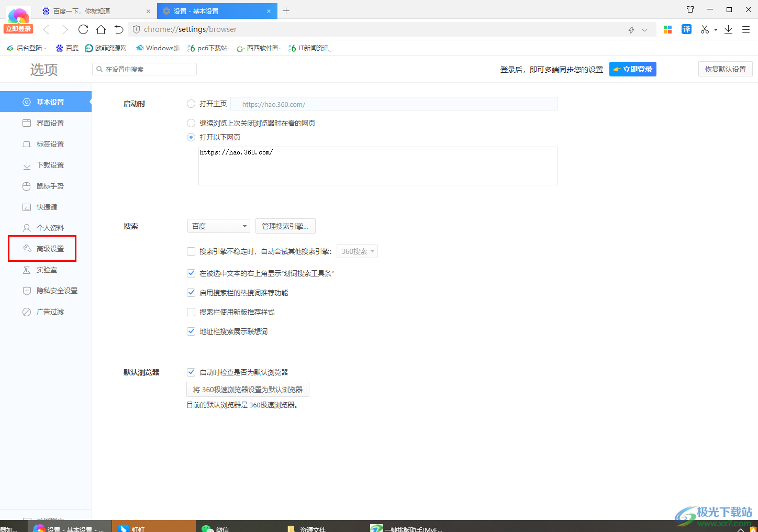Open the 欧菲资源网 bookmark
The height and width of the screenshot is (532, 758).
pyautogui.click(x=106, y=48)
